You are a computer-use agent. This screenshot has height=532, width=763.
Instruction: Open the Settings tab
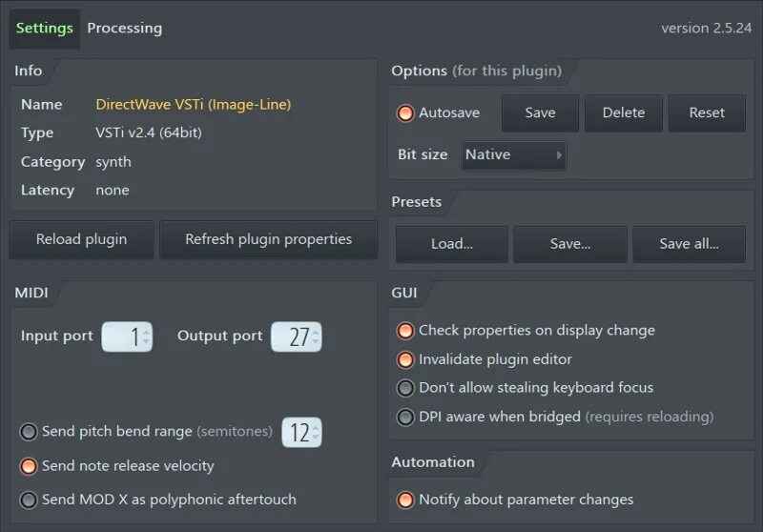[x=44, y=29]
